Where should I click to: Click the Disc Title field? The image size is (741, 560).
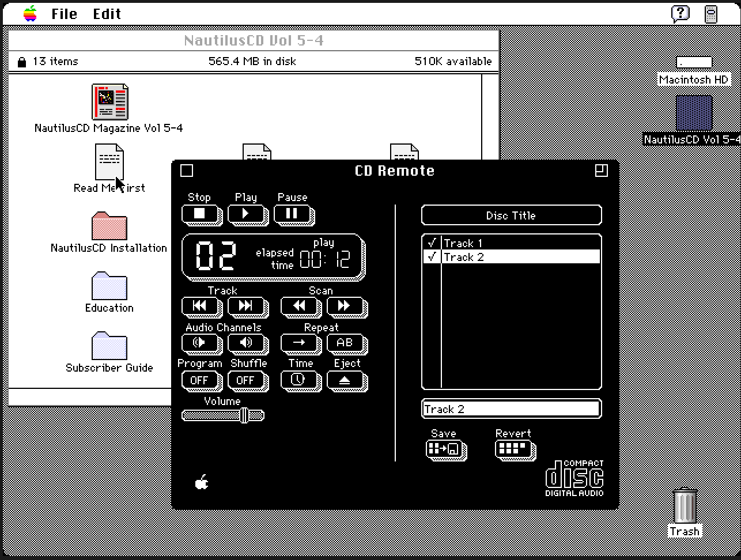pyautogui.click(x=512, y=215)
